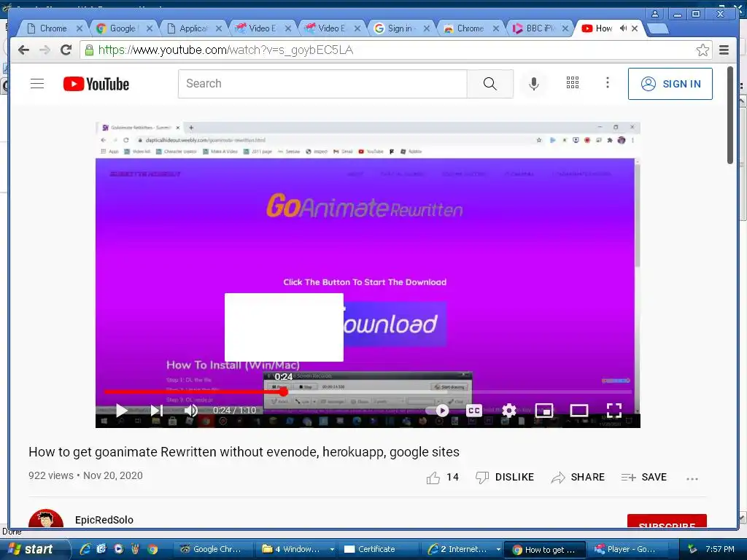
Task: Click the red video progress scrubber
Action: tap(284, 392)
